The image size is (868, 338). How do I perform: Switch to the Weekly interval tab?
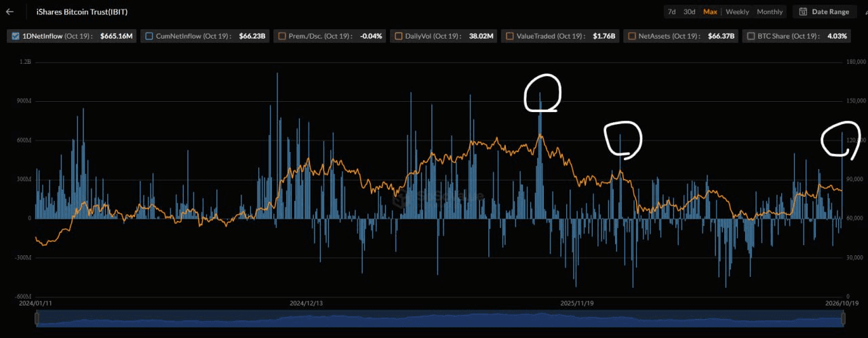pyautogui.click(x=737, y=12)
